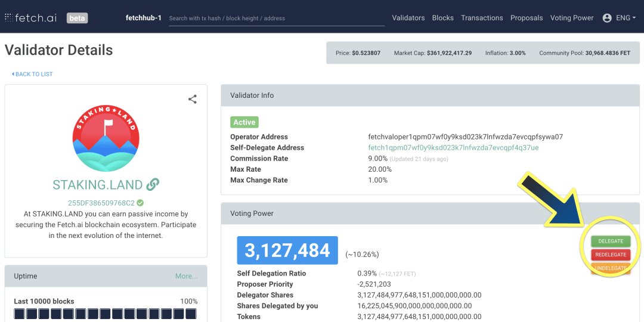Click the Staking Land validator logo
This screenshot has height=322, width=644.
tap(106, 138)
